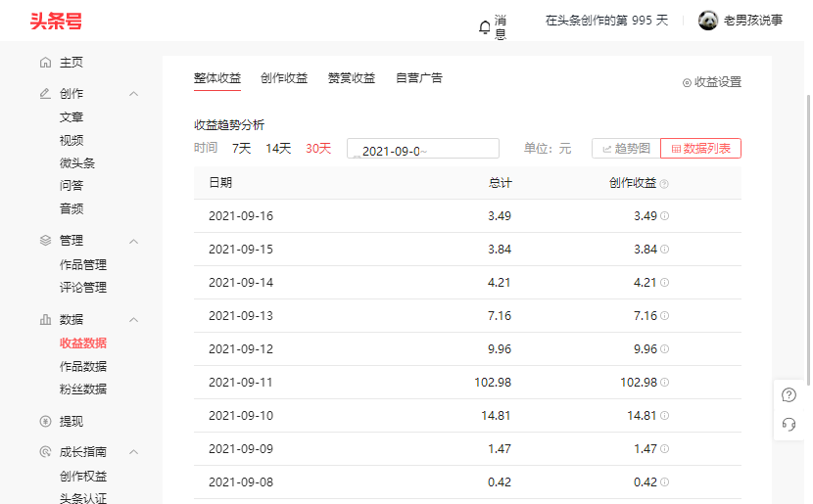The width and height of the screenshot is (813, 504).
Task: Click info icon beside 3.49
Action: 665,216
